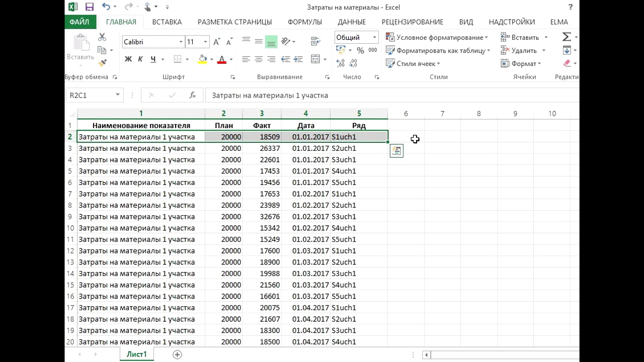Apply red font color A
644x362 pixels.
pos(222,59)
